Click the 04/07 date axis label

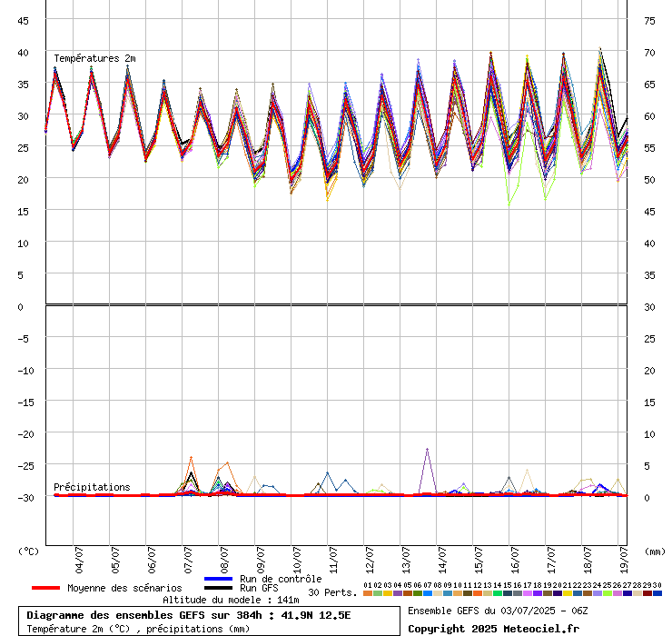(79, 560)
